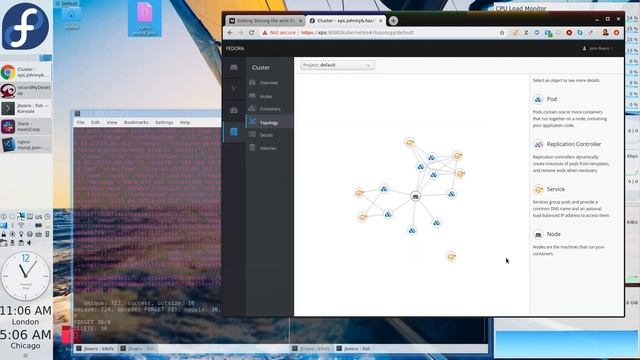This screenshot has height=360, width=640.
Task: Open the Containers page in the Cluster menu
Action: (x=269, y=109)
